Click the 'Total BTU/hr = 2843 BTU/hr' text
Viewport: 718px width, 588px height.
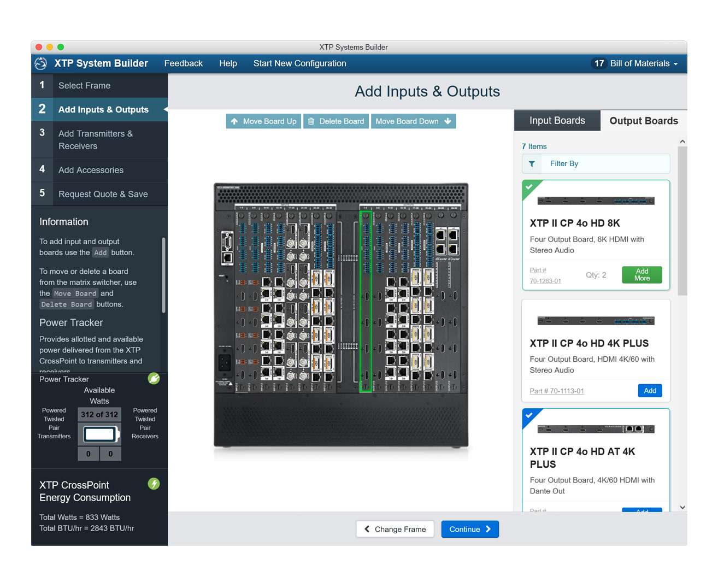[86, 528]
